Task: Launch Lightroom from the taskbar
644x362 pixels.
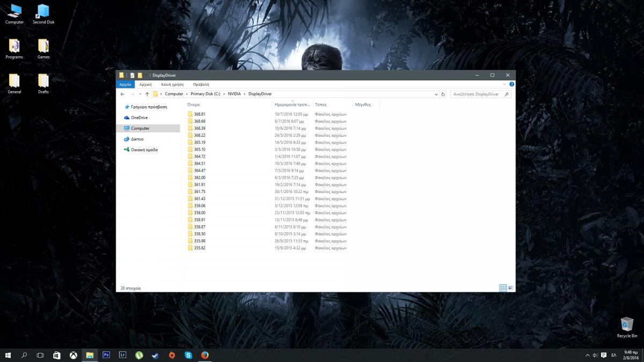Action: [x=123, y=355]
